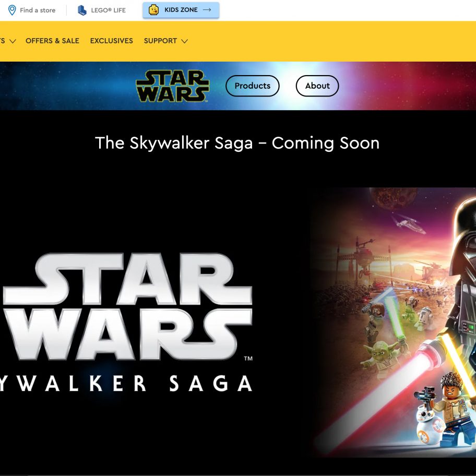The height and width of the screenshot is (476, 476).
Task: Open the OFFERS & SALE menu item
Action: click(x=52, y=41)
